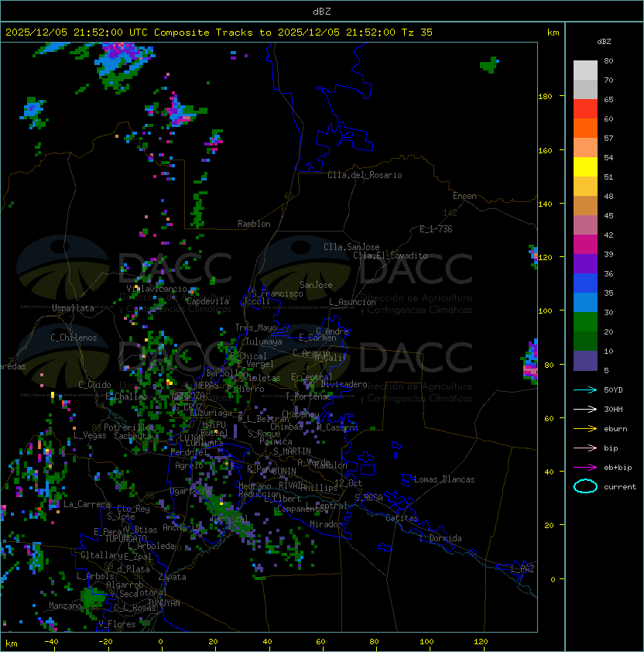Click the '140' tick on vertical axis
The height and width of the screenshot is (652, 644).
tap(545, 204)
